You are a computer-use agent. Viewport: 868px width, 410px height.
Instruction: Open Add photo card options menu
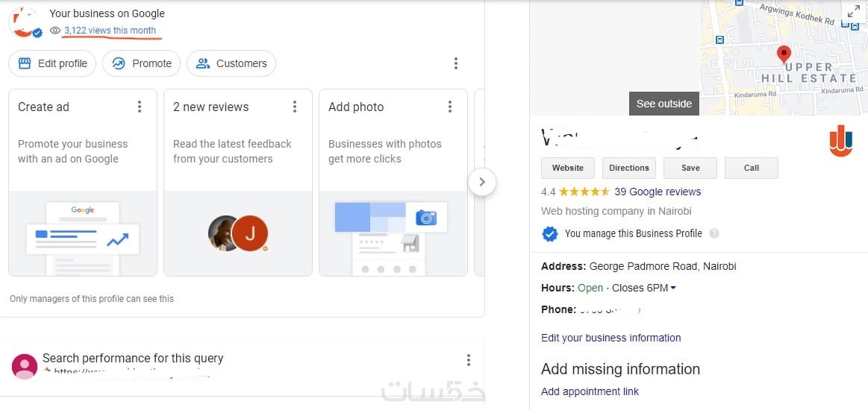coord(450,107)
